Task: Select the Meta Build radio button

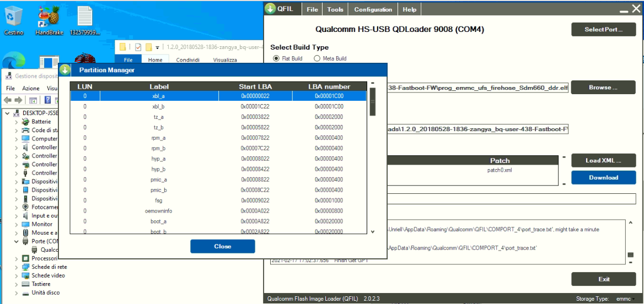Action: coord(316,58)
